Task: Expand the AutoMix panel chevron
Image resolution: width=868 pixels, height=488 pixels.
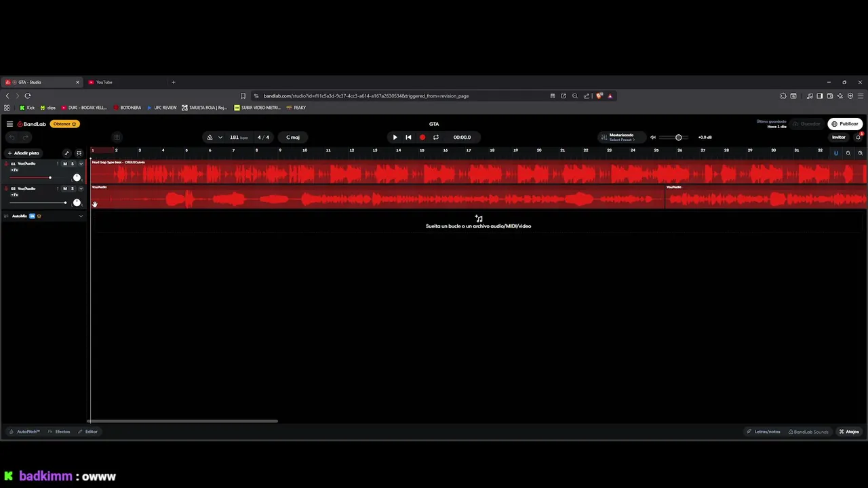Action: pyautogui.click(x=81, y=216)
